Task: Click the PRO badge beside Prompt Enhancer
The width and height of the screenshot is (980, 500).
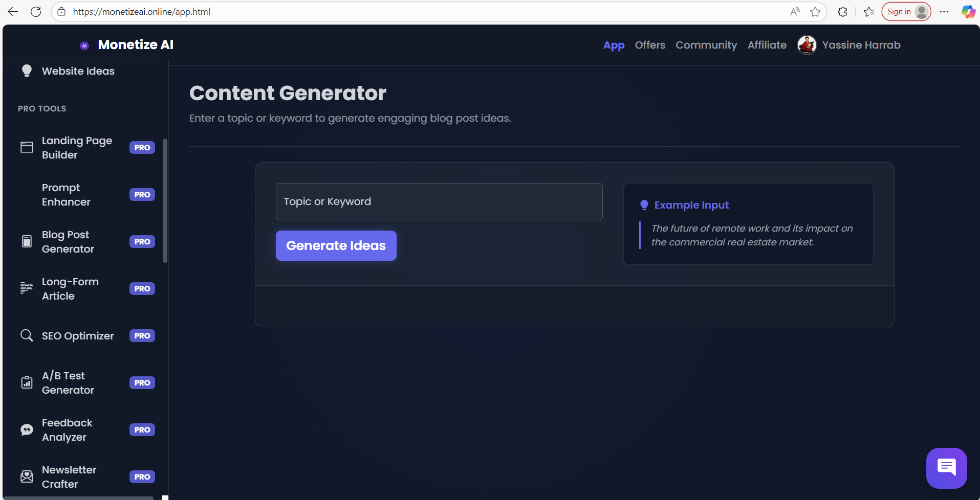Action: 142,195
